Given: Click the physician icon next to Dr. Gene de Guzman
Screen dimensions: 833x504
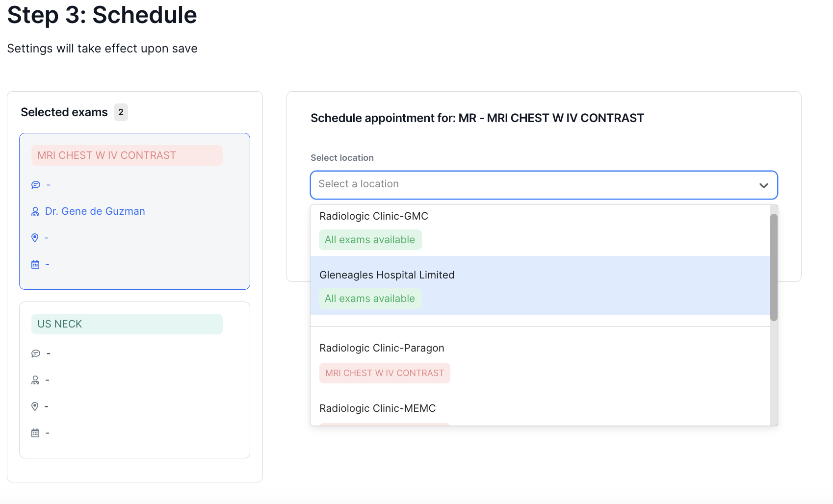Looking at the screenshot, I should click(35, 211).
